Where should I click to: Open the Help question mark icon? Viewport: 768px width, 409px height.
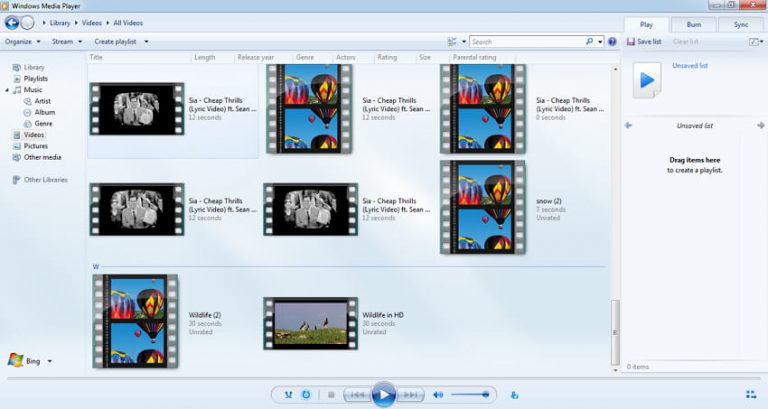(x=612, y=42)
